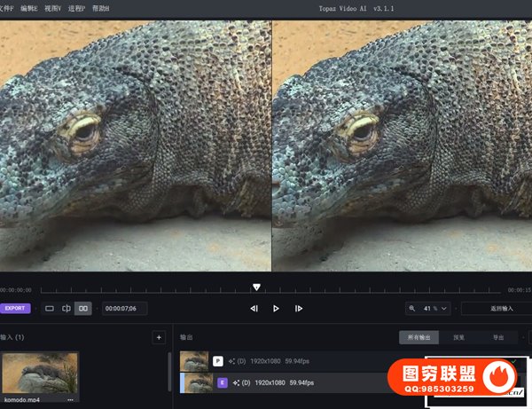Select the P preview output row icon

217,361
